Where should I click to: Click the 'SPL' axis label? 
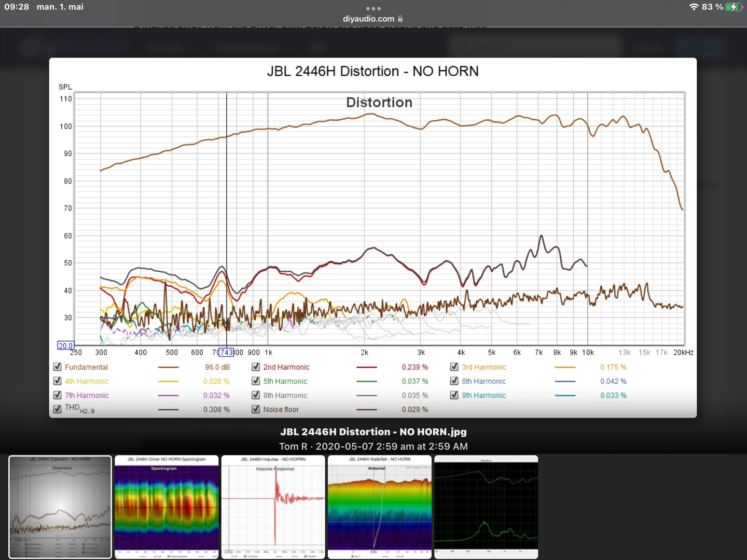65,87
